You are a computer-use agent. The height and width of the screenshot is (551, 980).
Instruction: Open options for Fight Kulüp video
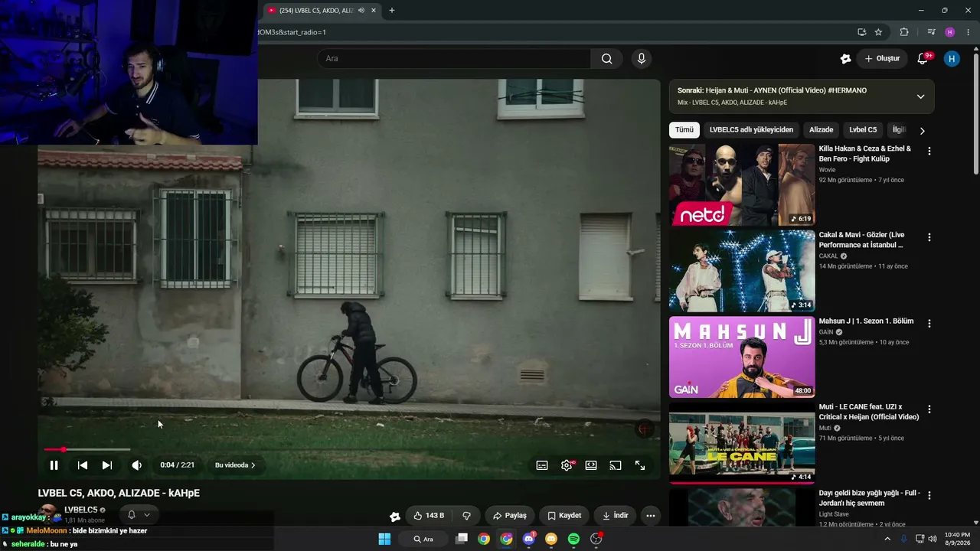click(x=929, y=152)
